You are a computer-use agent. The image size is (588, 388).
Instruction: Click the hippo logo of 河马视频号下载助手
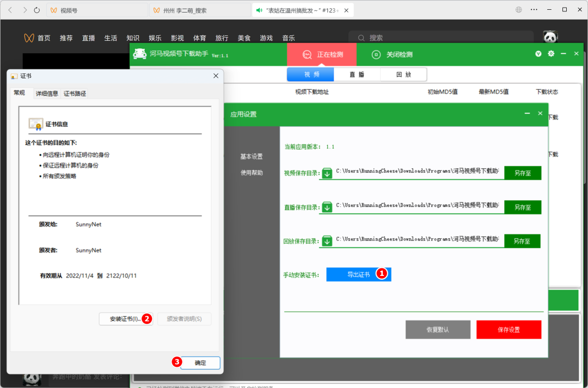pyautogui.click(x=140, y=54)
